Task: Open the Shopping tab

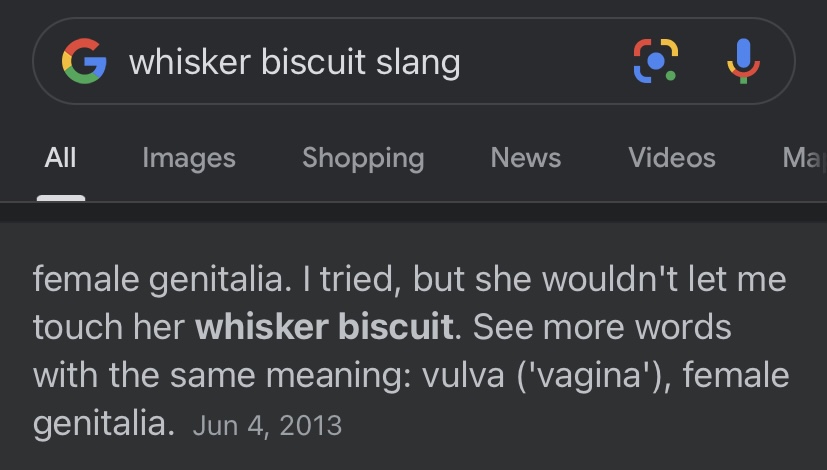Action: click(363, 158)
